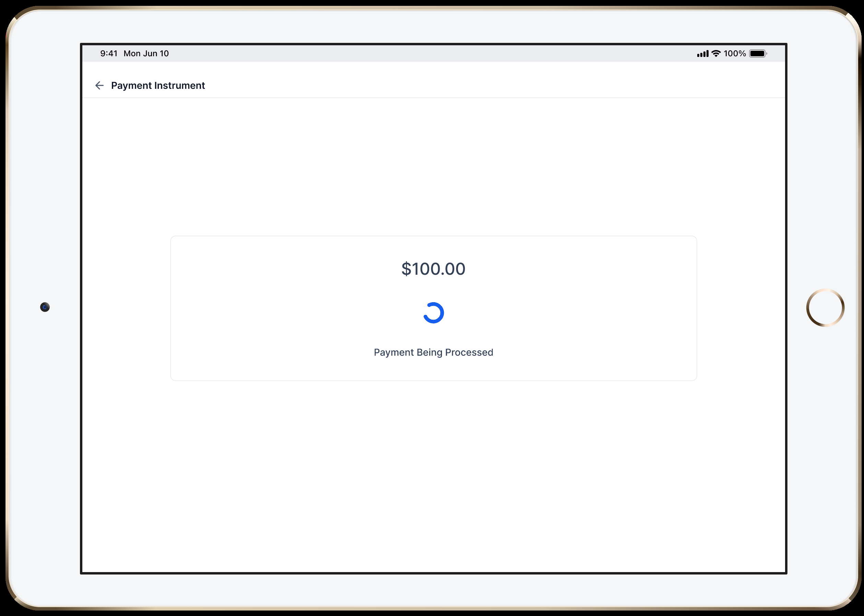The width and height of the screenshot is (864, 616).
Task: Click the white space below payment card
Action: click(x=433, y=474)
